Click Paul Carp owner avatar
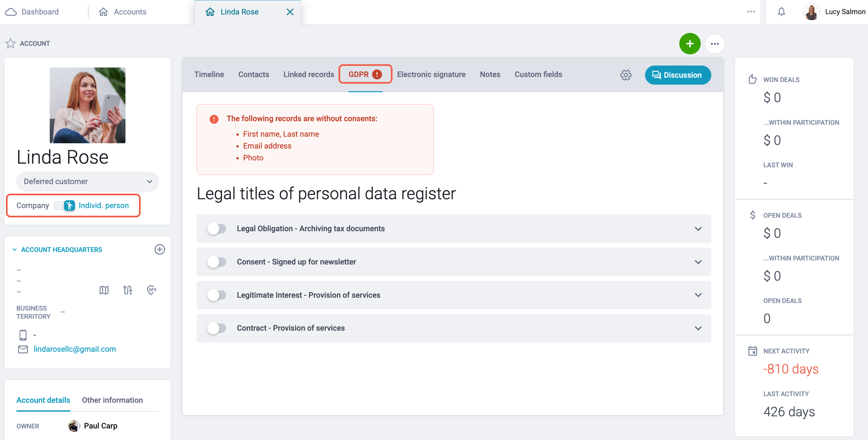Viewport: 868px width, 440px height. (x=73, y=426)
